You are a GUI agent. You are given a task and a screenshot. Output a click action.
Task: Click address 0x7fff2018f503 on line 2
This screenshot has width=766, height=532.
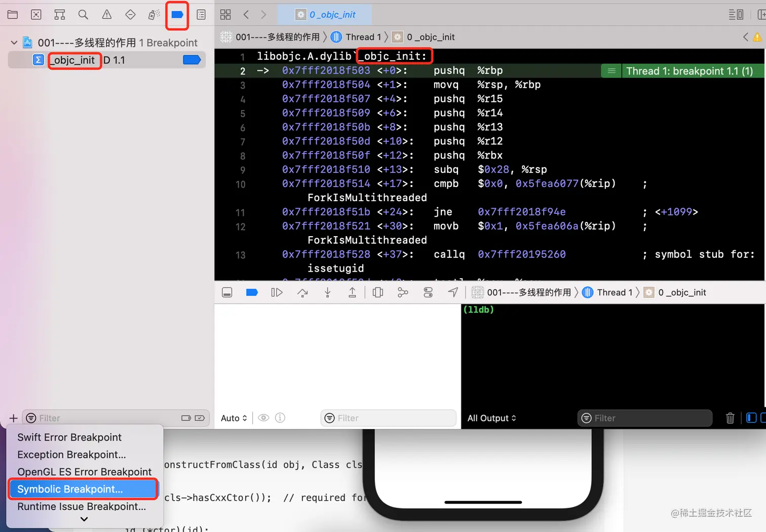326,70
